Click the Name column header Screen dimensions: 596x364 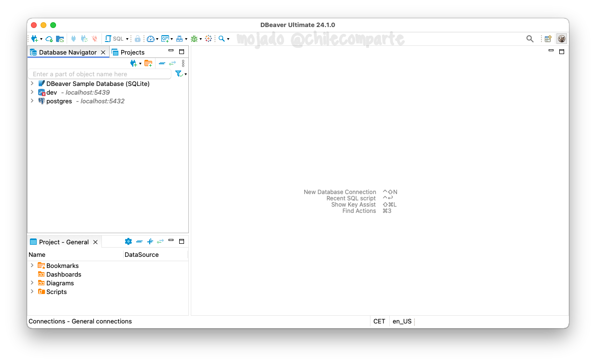click(x=75, y=254)
